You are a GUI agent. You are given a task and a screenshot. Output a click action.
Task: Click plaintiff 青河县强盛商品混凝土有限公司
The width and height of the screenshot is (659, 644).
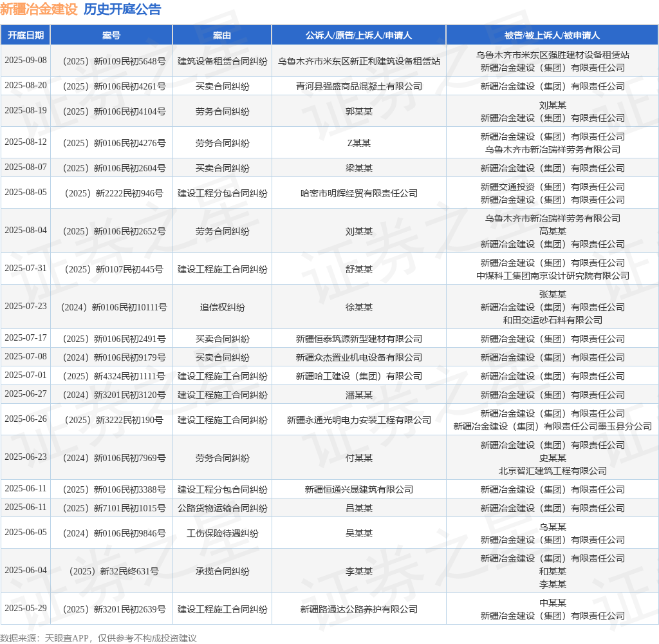[359, 86]
